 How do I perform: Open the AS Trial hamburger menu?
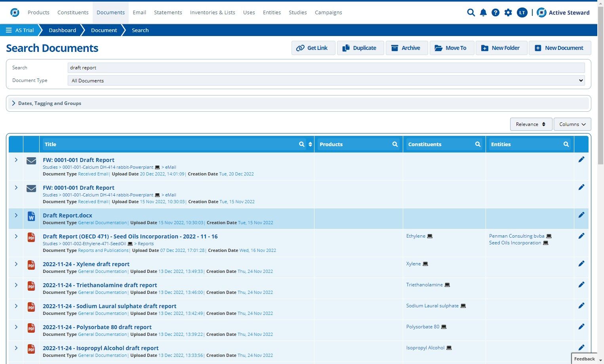coord(9,30)
